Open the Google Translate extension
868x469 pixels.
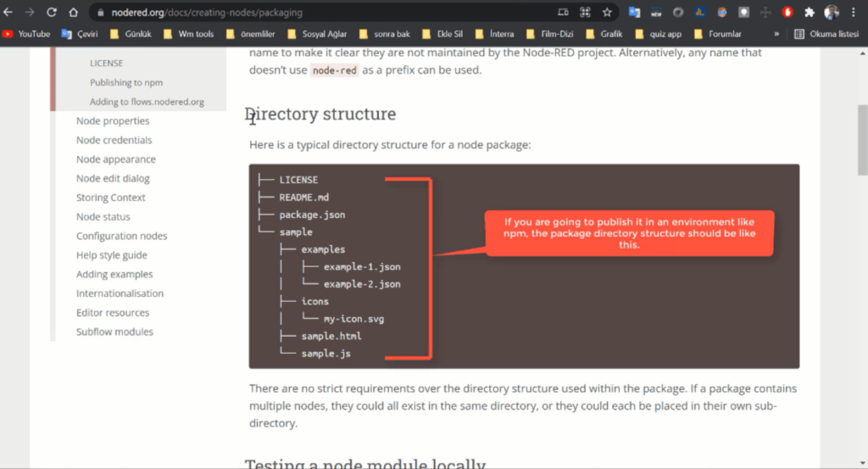634,12
